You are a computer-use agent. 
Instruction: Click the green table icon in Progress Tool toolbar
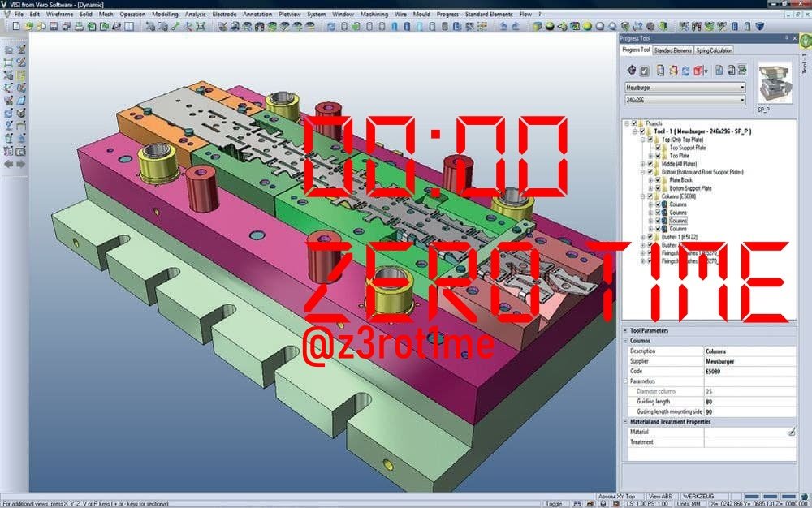[742, 70]
